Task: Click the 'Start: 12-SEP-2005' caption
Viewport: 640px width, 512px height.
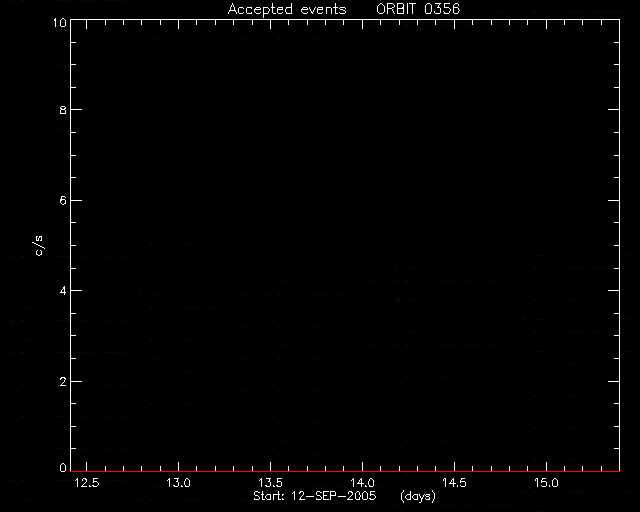Action: point(314,496)
